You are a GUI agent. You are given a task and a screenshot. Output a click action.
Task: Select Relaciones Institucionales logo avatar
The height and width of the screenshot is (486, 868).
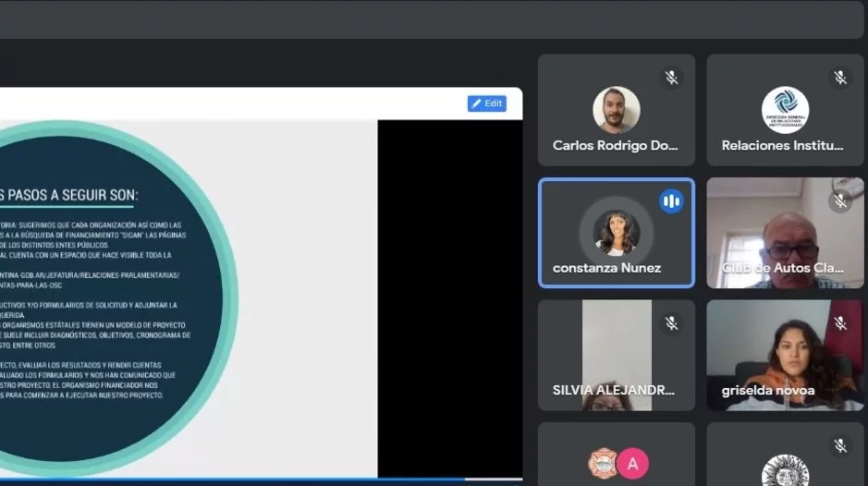[x=785, y=110]
